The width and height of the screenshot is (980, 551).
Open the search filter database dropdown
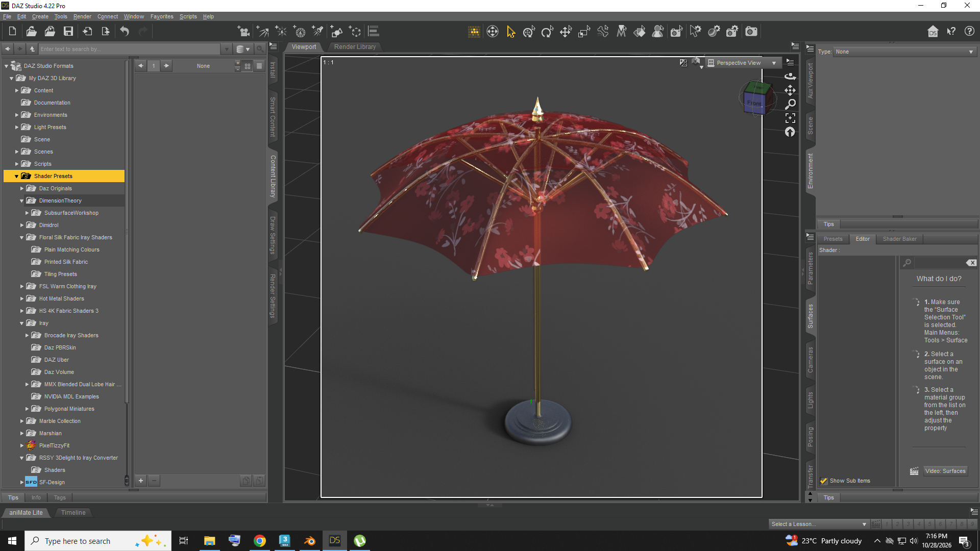243,49
